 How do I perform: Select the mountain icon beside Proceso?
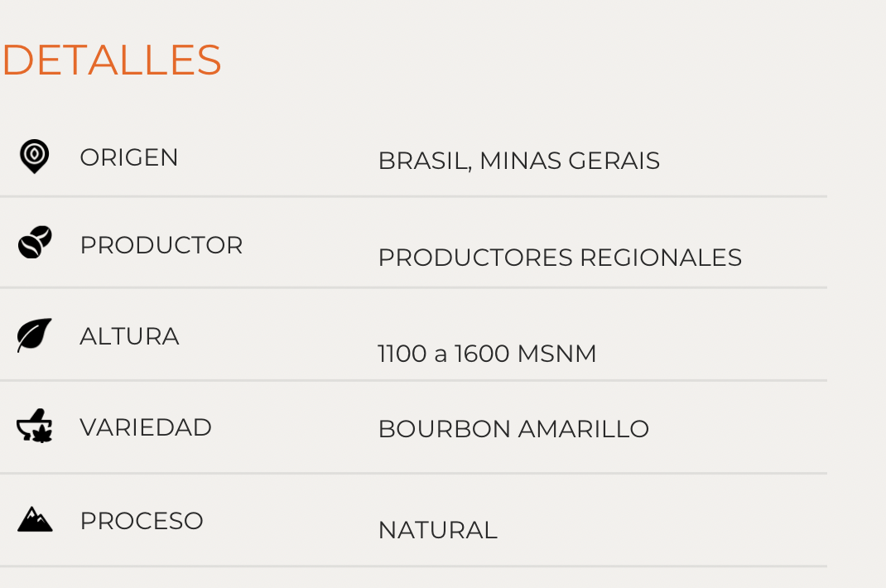35,519
